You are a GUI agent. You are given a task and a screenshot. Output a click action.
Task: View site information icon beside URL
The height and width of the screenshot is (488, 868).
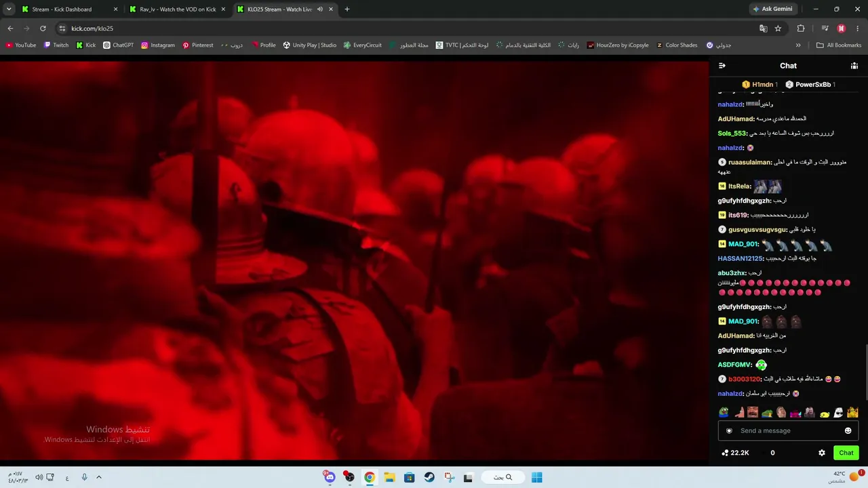point(62,28)
